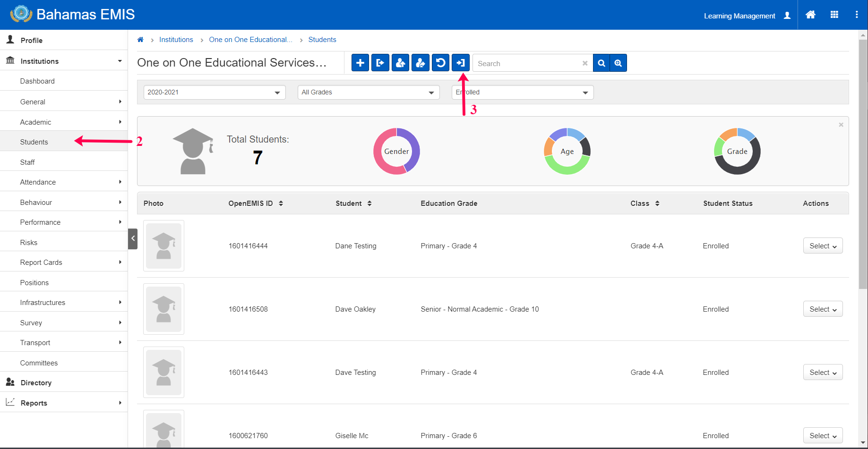
Task: Click into the Search input field
Action: [527, 63]
